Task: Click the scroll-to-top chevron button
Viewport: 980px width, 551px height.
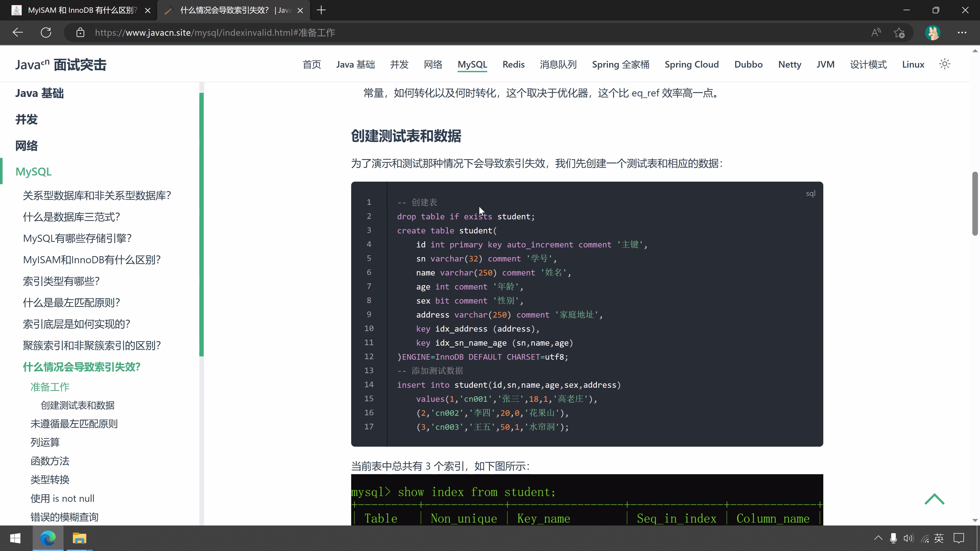Action: (934, 499)
